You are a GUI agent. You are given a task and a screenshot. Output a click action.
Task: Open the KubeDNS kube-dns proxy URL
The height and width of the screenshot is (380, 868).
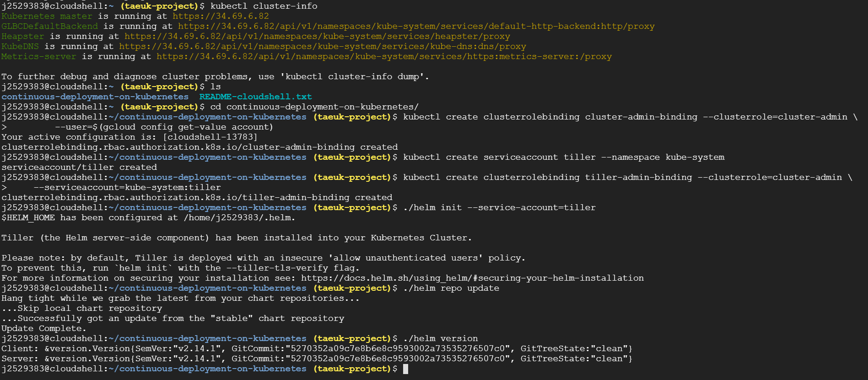click(323, 46)
